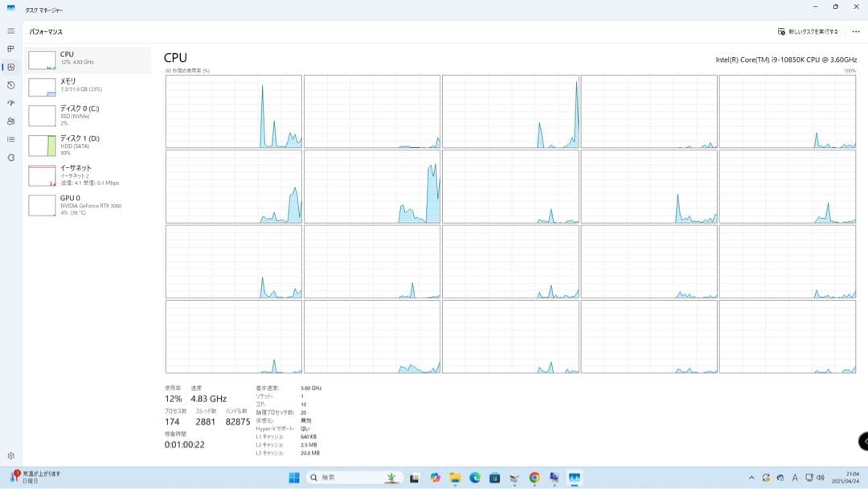
Task: Open the Details page icon
Action: click(10, 138)
